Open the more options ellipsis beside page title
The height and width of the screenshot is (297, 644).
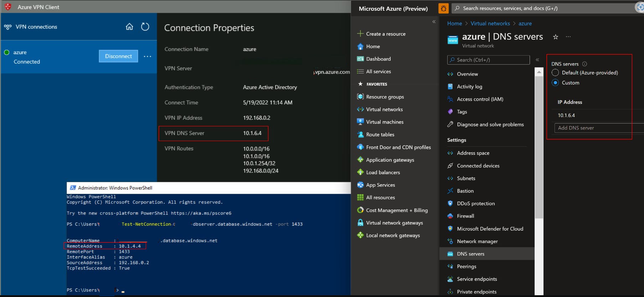(x=568, y=37)
